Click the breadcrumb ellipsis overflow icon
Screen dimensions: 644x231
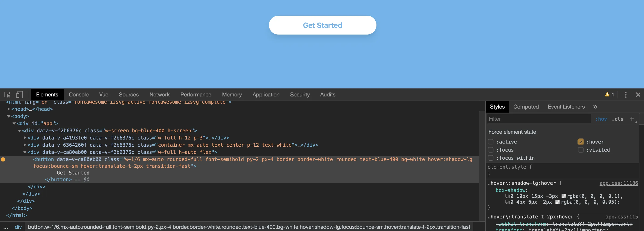6,227
